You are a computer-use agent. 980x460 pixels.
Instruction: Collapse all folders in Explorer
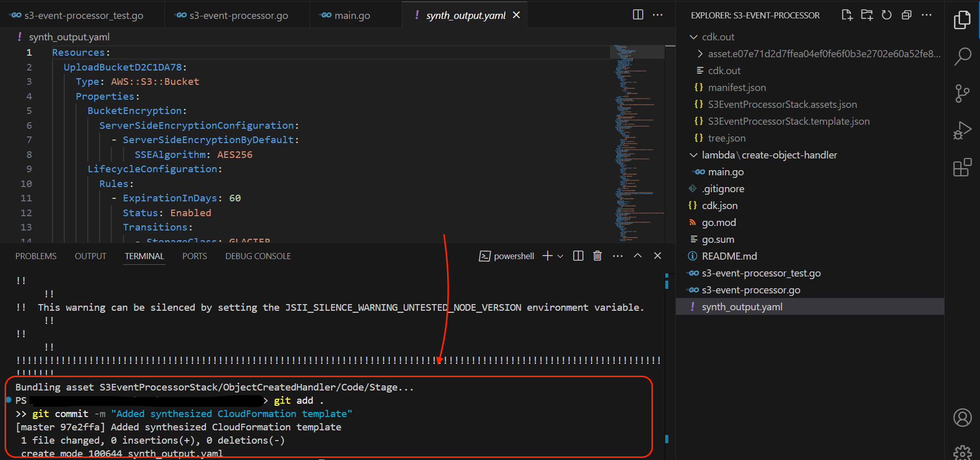[906, 15]
